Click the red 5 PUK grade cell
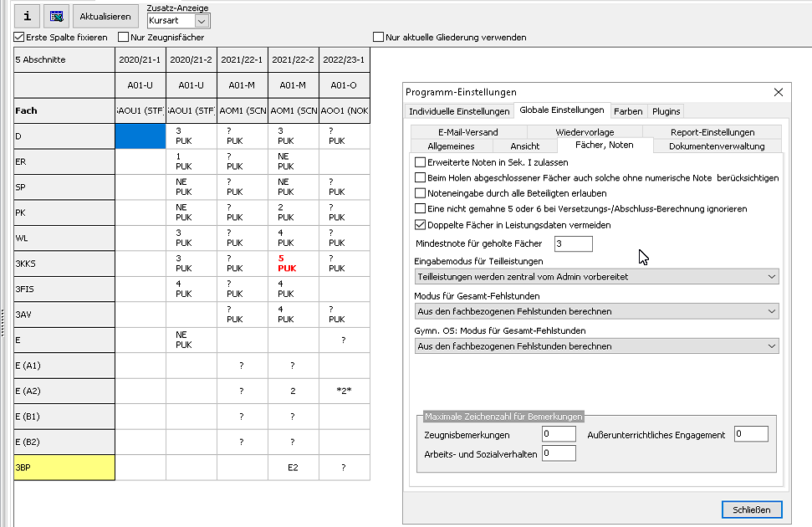Screen dimensions: 812x527 pos(294,263)
